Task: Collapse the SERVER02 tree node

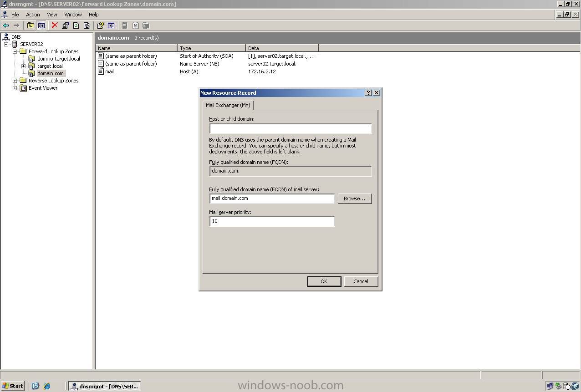Action: tap(6, 44)
